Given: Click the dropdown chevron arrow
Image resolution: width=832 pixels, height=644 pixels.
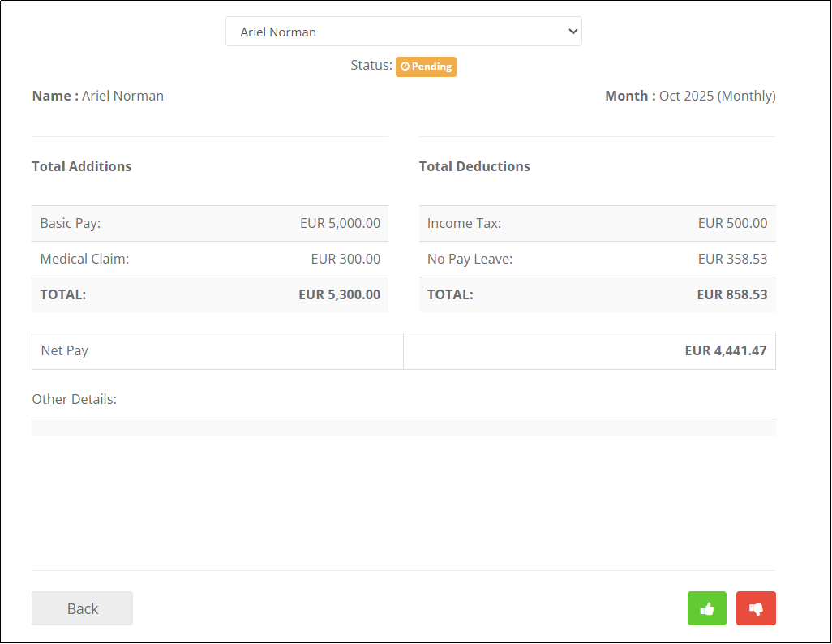Looking at the screenshot, I should 573,32.
